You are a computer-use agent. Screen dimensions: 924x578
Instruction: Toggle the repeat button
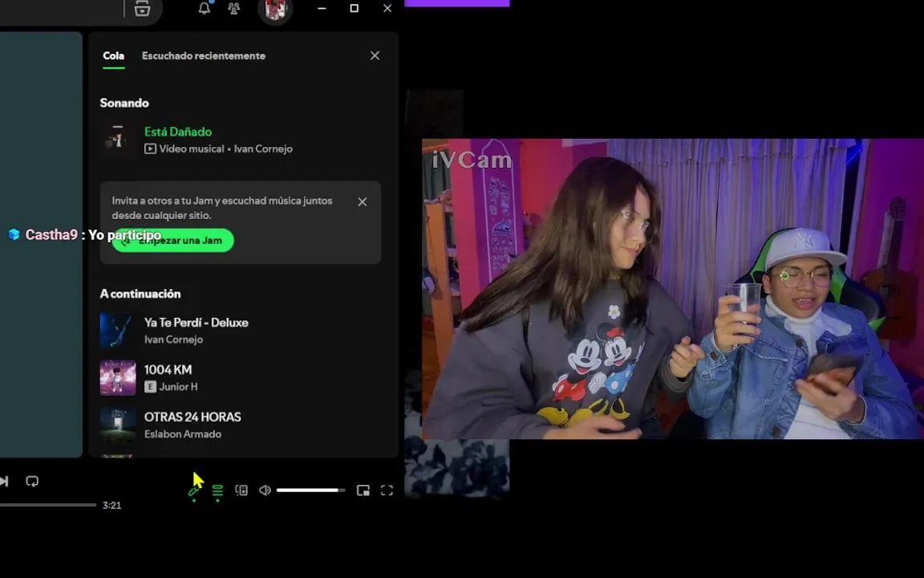[x=32, y=482]
